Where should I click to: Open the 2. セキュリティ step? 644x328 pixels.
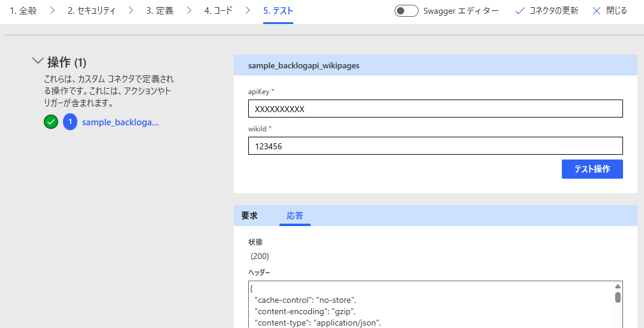coord(91,11)
